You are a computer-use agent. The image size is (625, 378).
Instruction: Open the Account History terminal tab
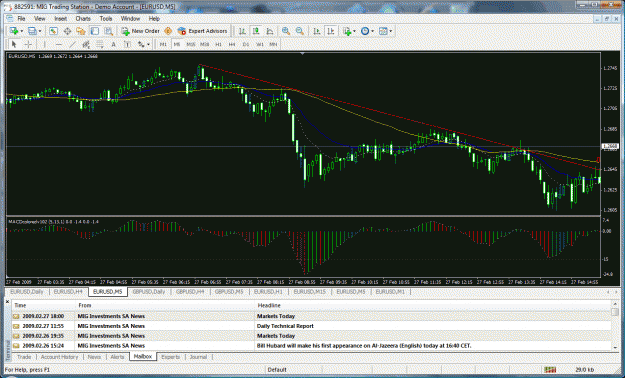coord(59,357)
